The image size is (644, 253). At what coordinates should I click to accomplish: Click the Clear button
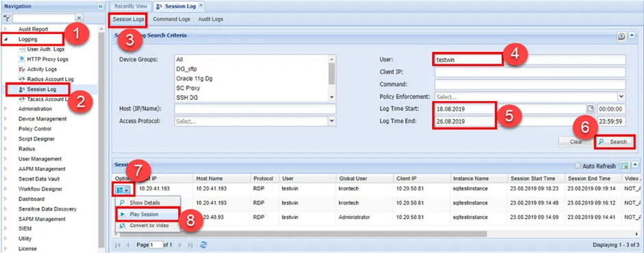576,142
